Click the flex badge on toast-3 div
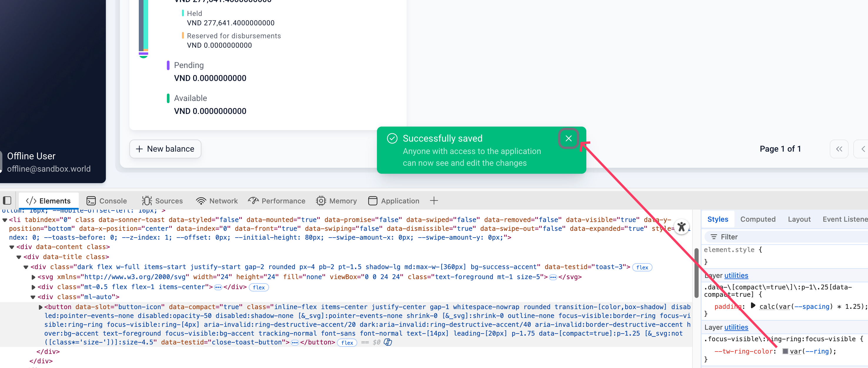Viewport: 868px width, 368px height. tap(642, 267)
